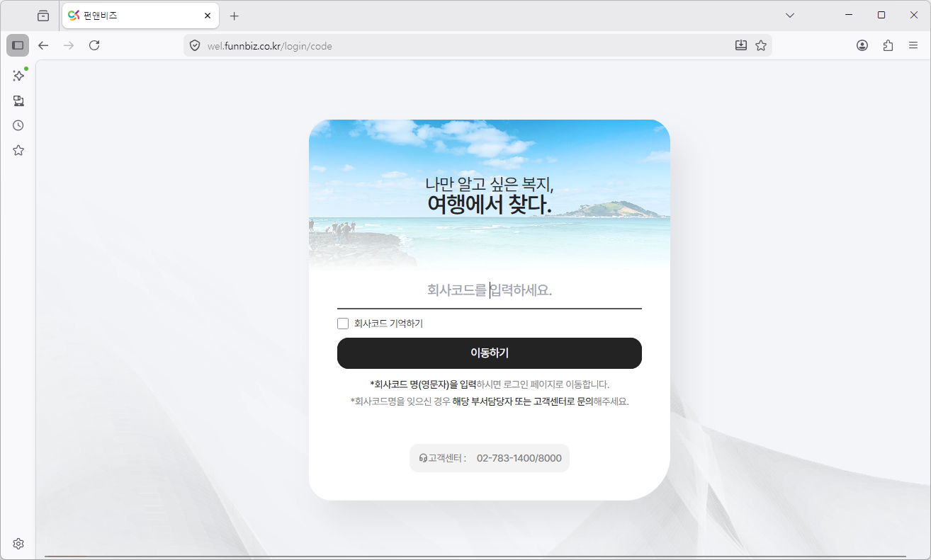931x560 pixels.
Task: Open sidebar settings gear
Action: [x=18, y=544]
